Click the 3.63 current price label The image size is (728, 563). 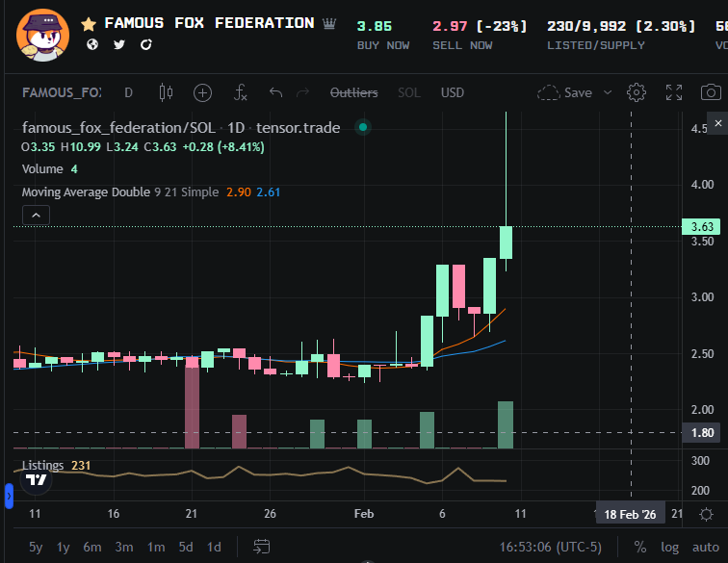click(x=701, y=227)
